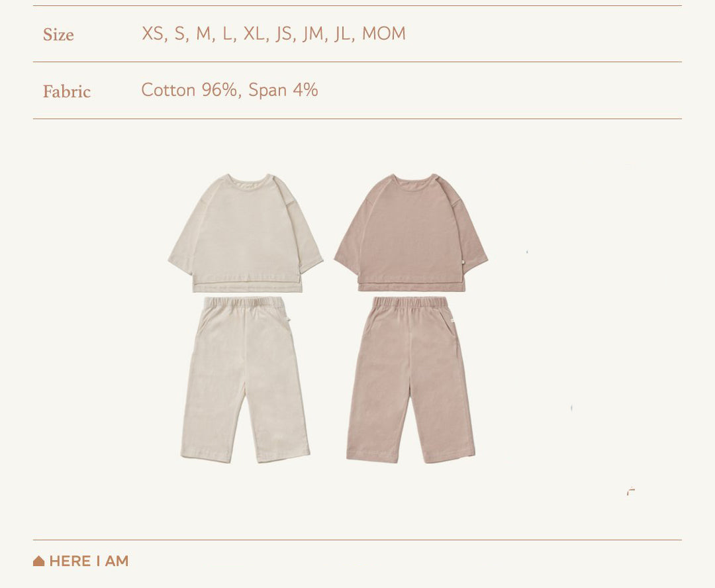Viewport: 715px width, 588px height.
Task: Click the small tag on pink pants pocket
Action: pos(452,321)
